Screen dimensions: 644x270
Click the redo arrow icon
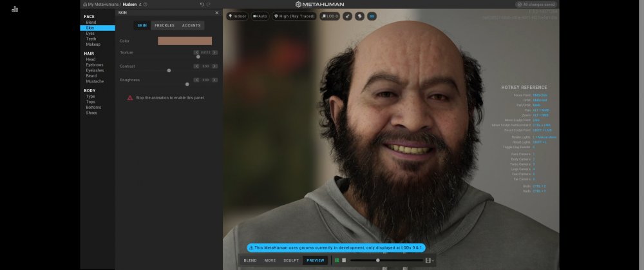click(x=209, y=4)
